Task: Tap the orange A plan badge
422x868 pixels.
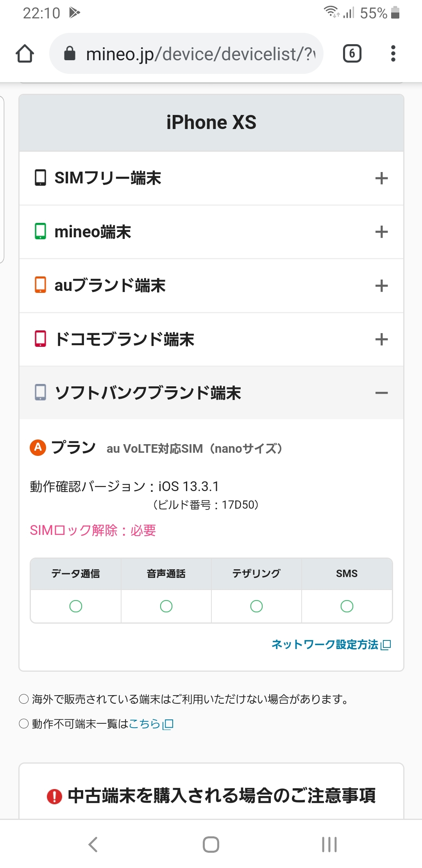Action: pyautogui.click(x=38, y=447)
